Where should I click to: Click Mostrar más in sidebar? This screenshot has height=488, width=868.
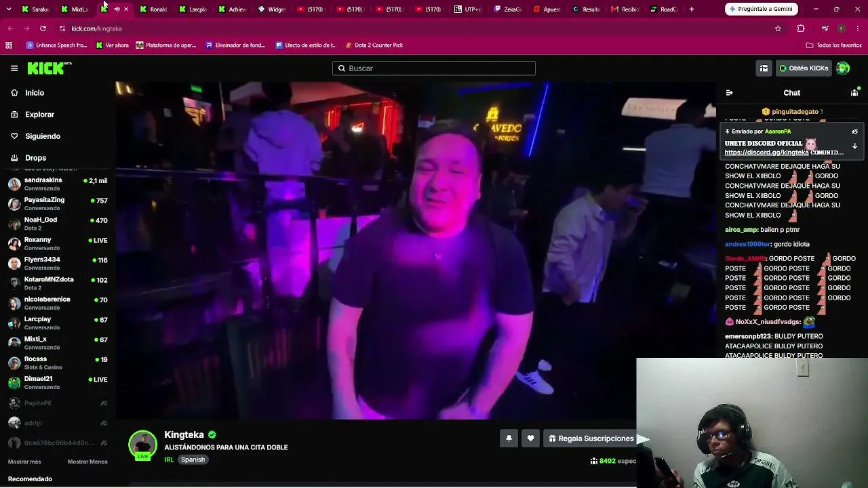pyautogui.click(x=24, y=462)
